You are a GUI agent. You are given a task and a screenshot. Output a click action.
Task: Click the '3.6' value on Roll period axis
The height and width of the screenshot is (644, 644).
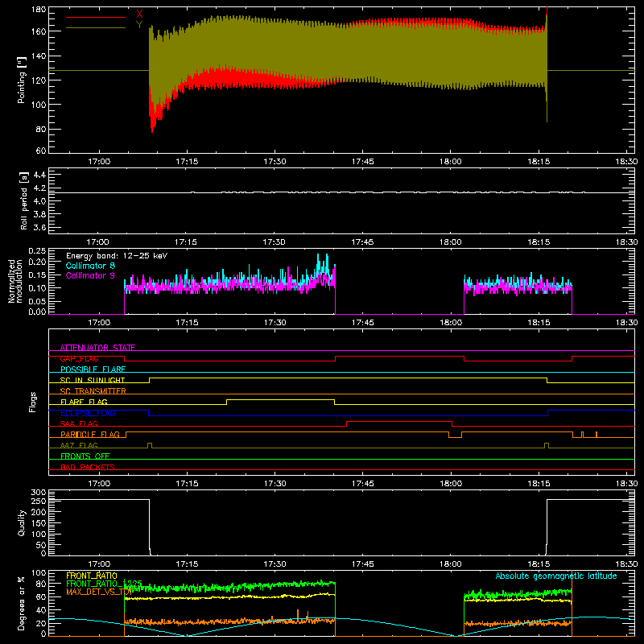point(39,227)
